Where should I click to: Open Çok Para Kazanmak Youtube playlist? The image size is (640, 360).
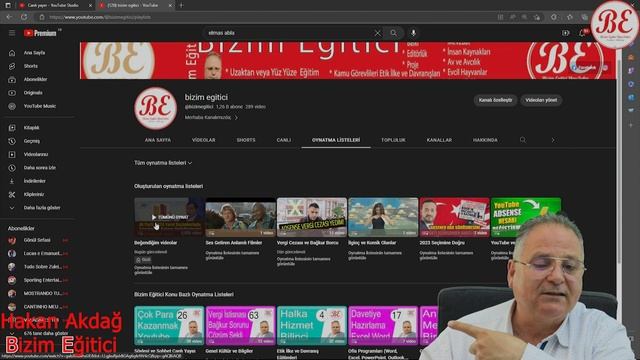tap(169, 326)
